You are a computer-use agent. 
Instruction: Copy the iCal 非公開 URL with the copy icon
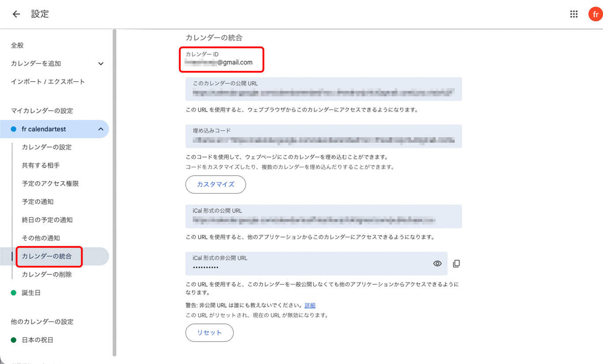[x=456, y=263]
